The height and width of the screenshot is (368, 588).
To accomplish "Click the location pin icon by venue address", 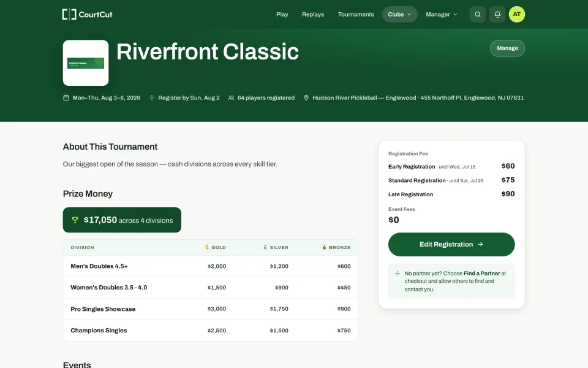I will point(306,98).
